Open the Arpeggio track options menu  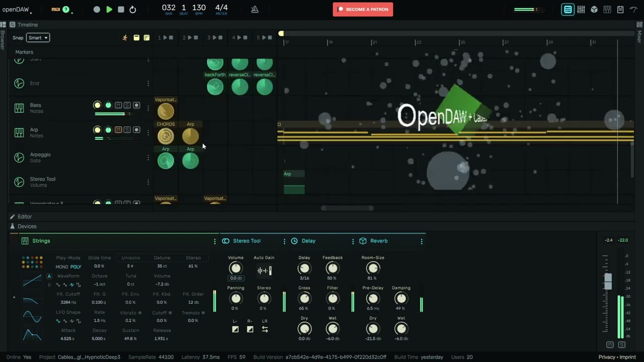coord(148,157)
